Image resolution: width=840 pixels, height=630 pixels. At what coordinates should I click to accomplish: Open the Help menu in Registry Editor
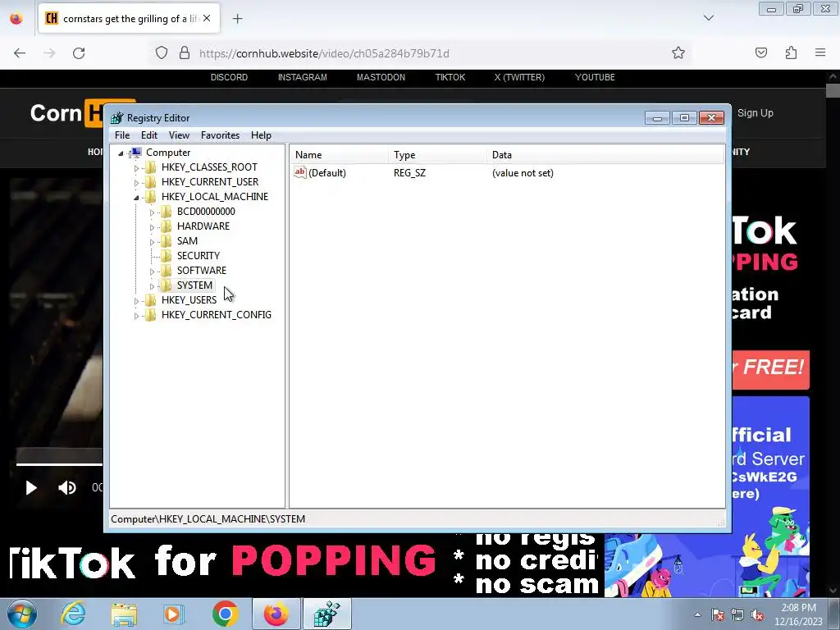pos(261,135)
